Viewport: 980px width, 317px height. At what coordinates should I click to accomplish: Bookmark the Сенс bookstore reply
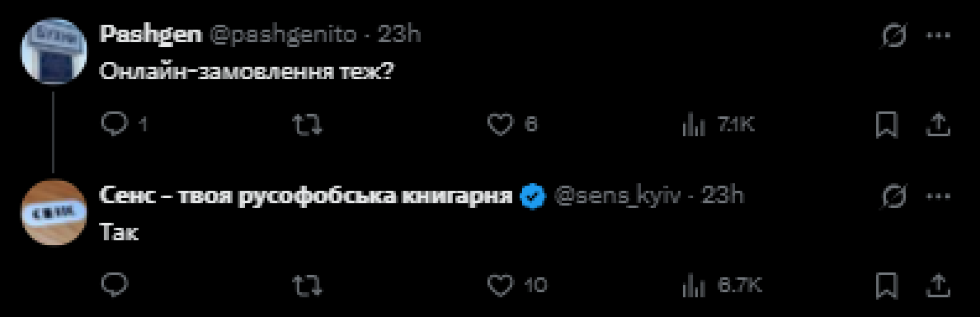(x=887, y=286)
